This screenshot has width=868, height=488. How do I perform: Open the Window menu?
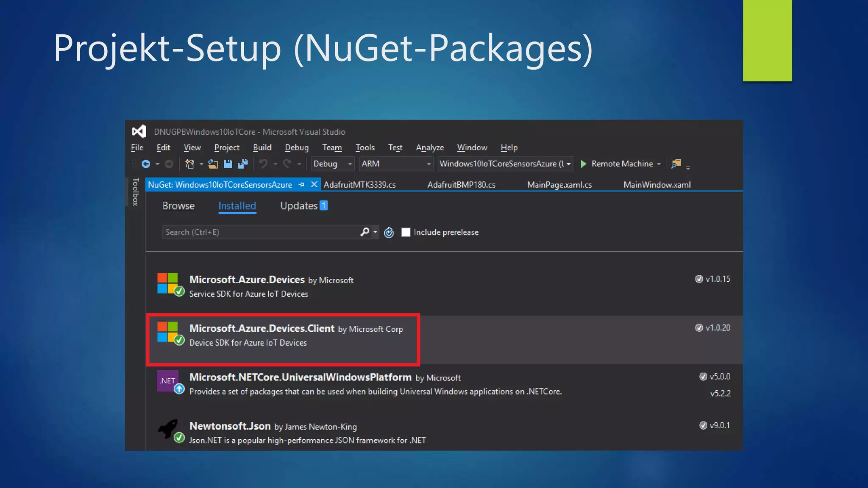click(x=472, y=147)
